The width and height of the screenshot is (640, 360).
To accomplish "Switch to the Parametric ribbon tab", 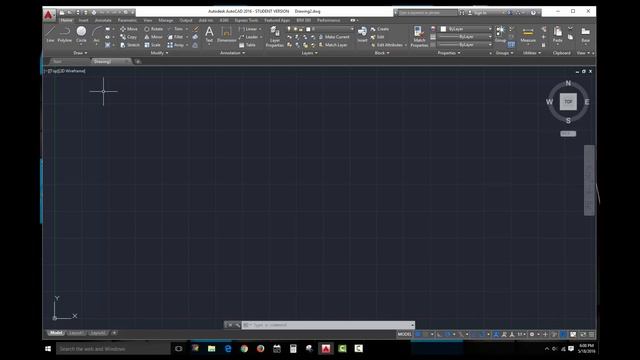I will 127,20.
